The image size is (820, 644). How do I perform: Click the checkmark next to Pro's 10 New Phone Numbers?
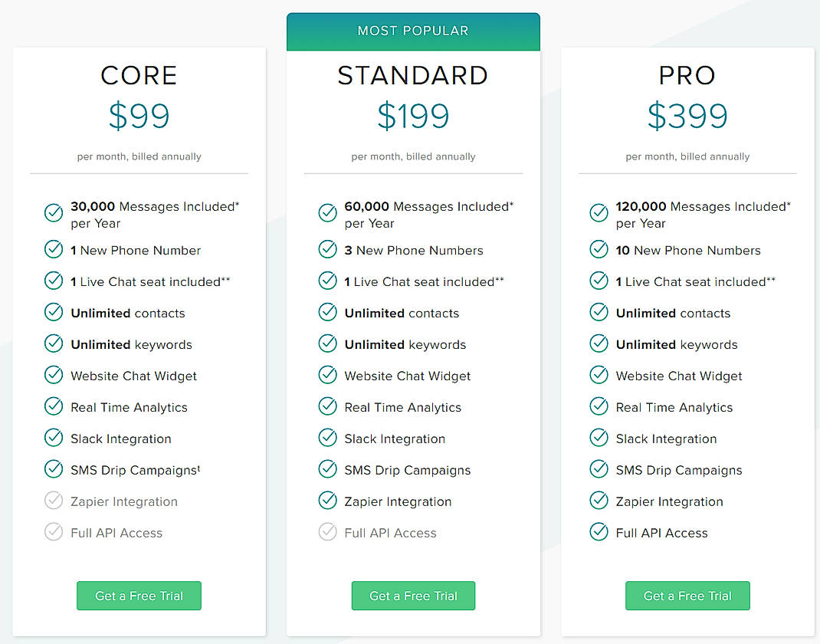pos(599,250)
